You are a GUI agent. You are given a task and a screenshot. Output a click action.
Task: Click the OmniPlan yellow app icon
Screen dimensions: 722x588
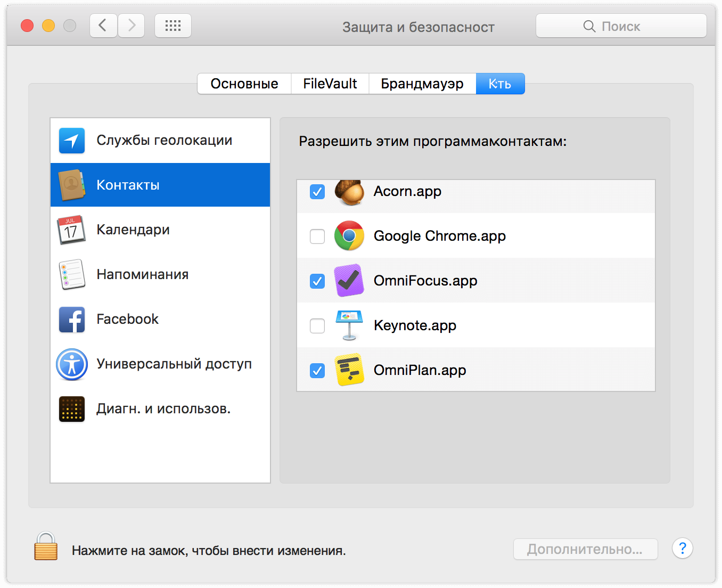point(349,370)
